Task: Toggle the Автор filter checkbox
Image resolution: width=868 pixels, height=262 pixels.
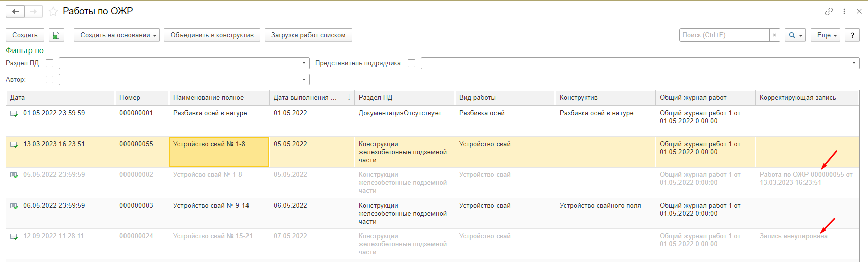Action: [x=49, y=80]
